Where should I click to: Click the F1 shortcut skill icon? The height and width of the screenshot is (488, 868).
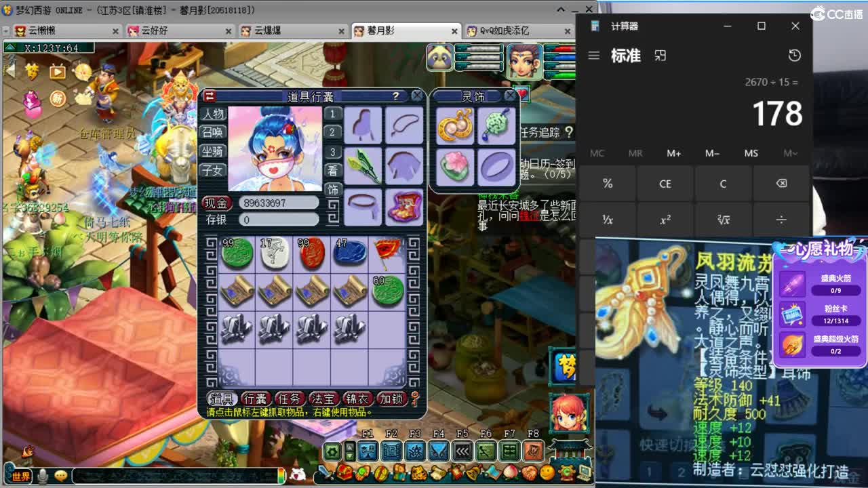pos(368,451)
